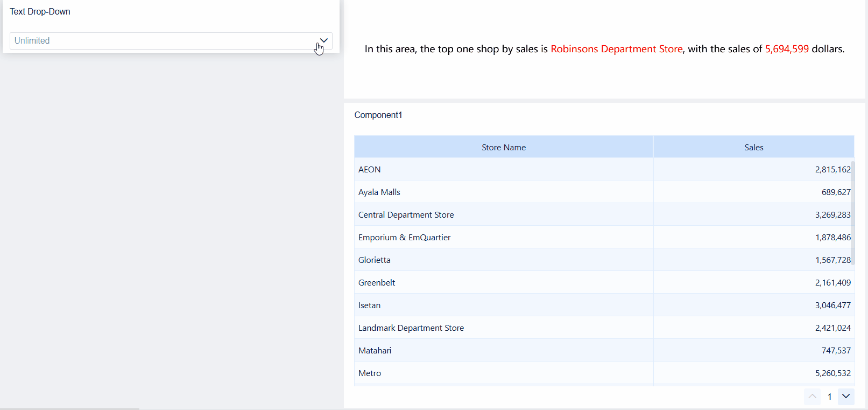868x410 pixels.
Task: Open the Text Drop-Down chevron arrow
Action: click(324, 40)
